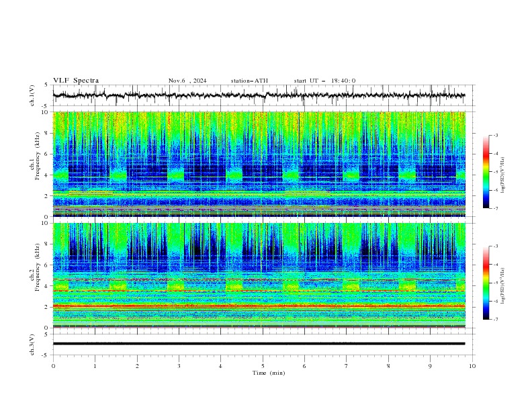Screen dimensions: 532x411
Task: Click the "-7" tick on lower colorbar
Action: (496, 320)
